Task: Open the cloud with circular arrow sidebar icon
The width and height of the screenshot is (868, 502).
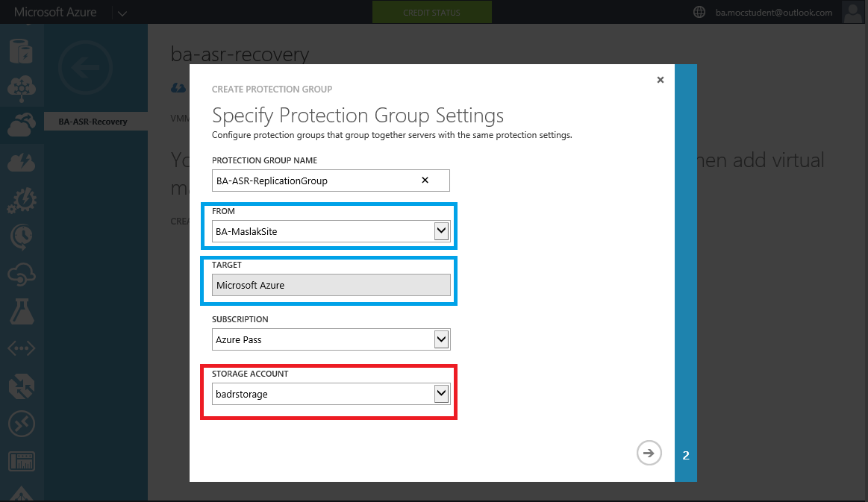Action: (x=22, y=275)
